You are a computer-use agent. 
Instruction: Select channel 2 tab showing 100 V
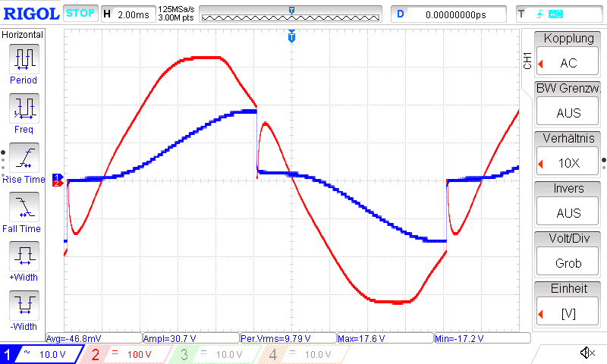tap(126, 354)
